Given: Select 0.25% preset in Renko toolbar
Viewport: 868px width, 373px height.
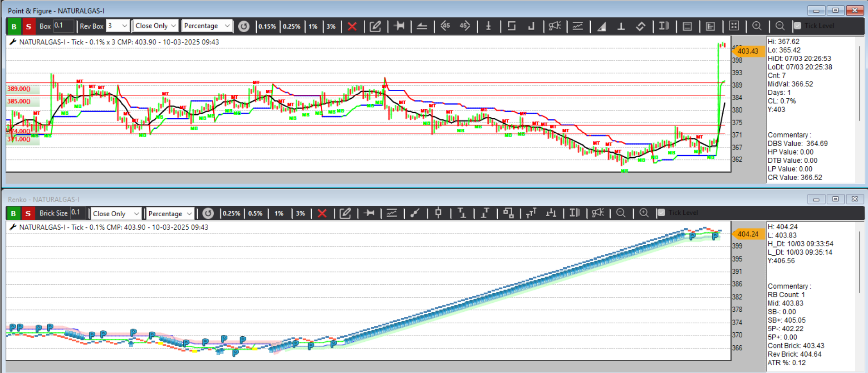Looking at the screenshot, I should 231,213.
